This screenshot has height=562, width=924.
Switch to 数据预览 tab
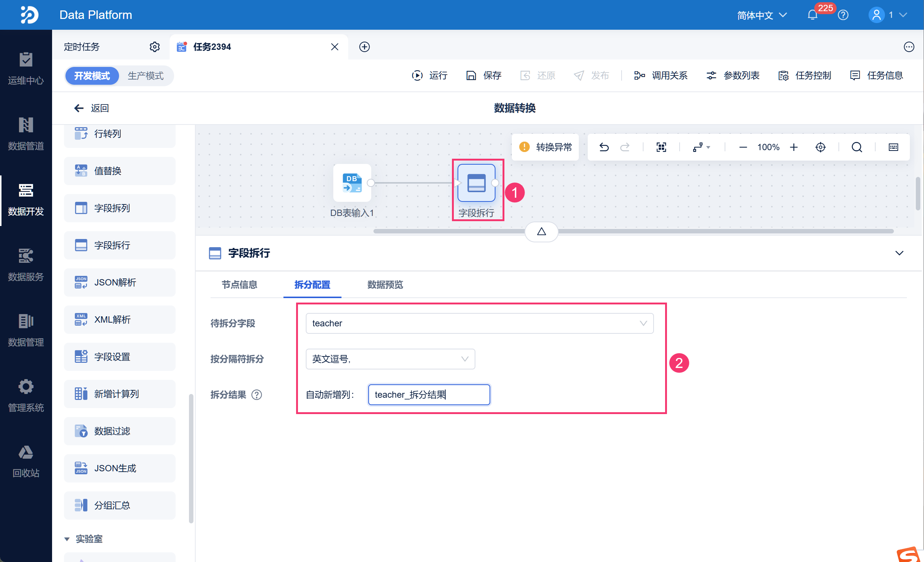pyautogui.click(x=385, y=285)
